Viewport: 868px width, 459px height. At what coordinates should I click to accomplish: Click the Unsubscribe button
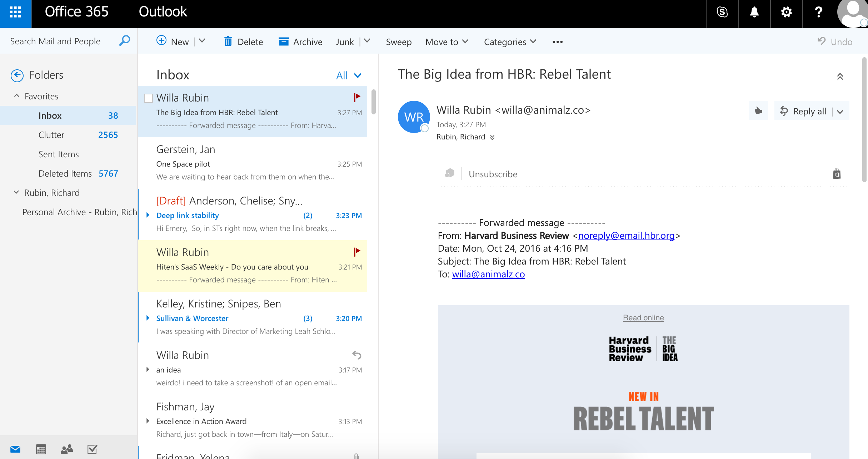coord(493,174)
